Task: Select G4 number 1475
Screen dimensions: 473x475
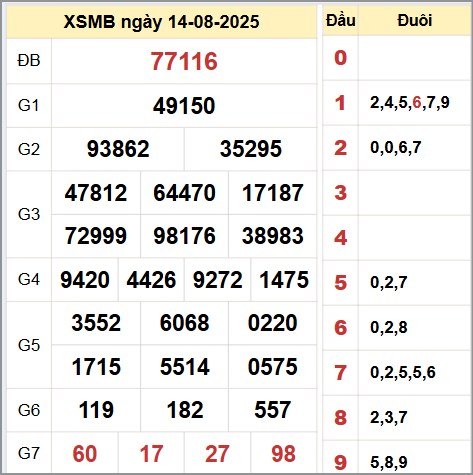Action: [284, 280]
